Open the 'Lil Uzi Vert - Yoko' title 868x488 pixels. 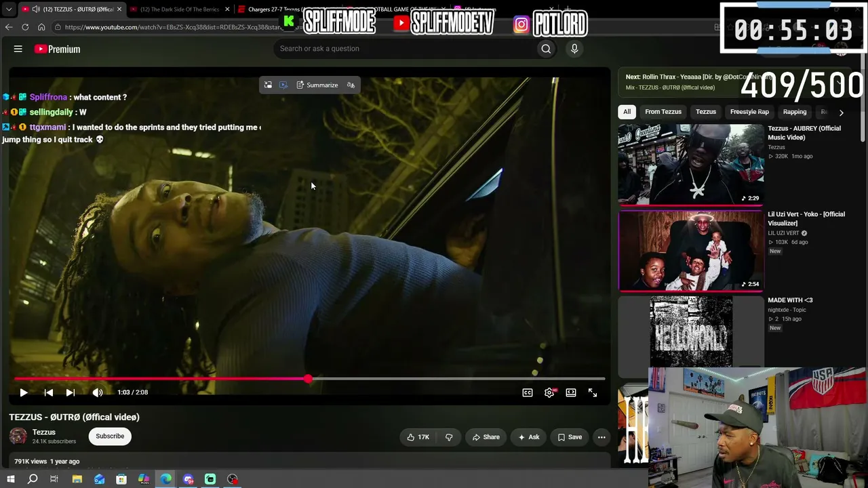click(x=806, y=219)
